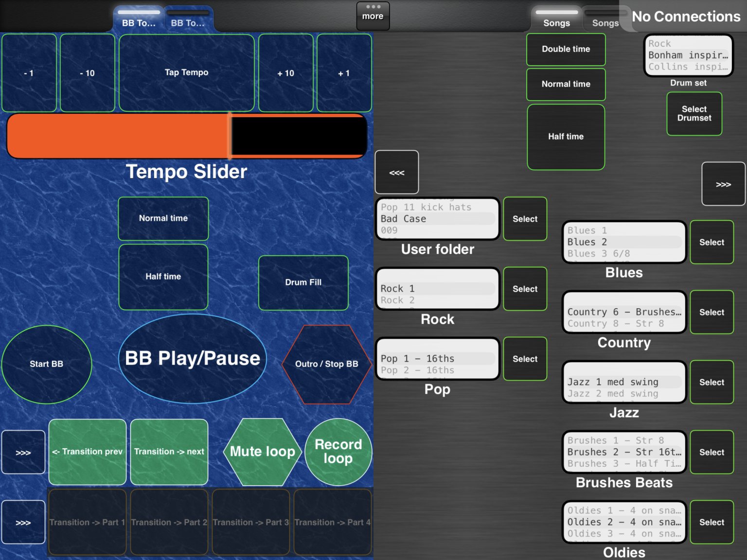Increase tempo with the + 1 button
747x560 pixels.
coord(344,73)
